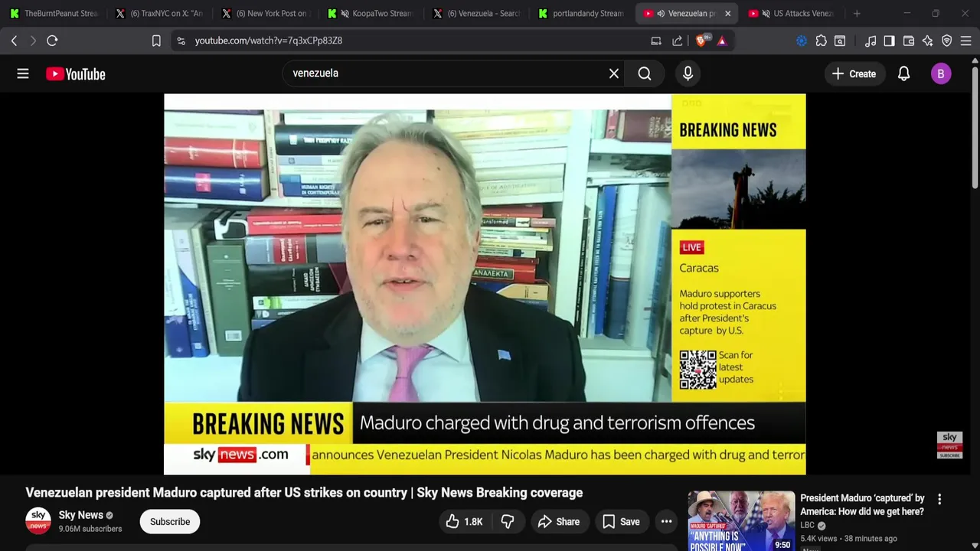The height and width of the screenshot is (551, 980).
Task: Open the YouTube guide menu
Action: (23, 73)
